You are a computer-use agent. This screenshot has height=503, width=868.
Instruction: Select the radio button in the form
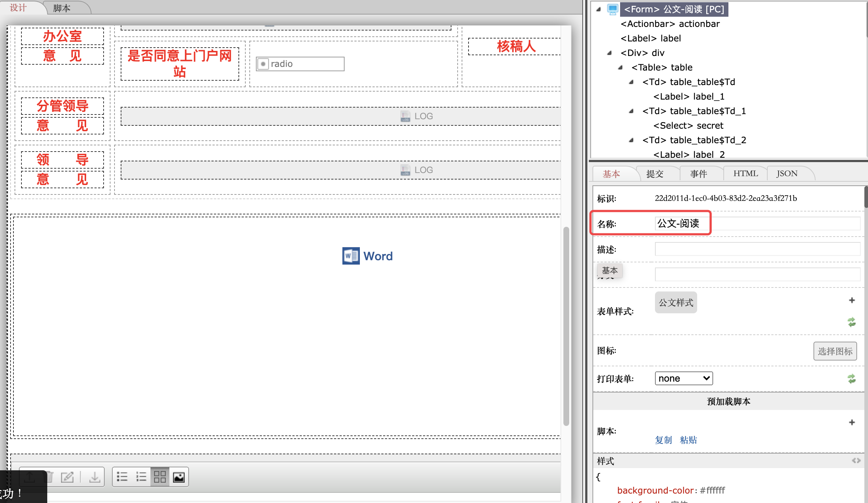(x=263, y=64)
